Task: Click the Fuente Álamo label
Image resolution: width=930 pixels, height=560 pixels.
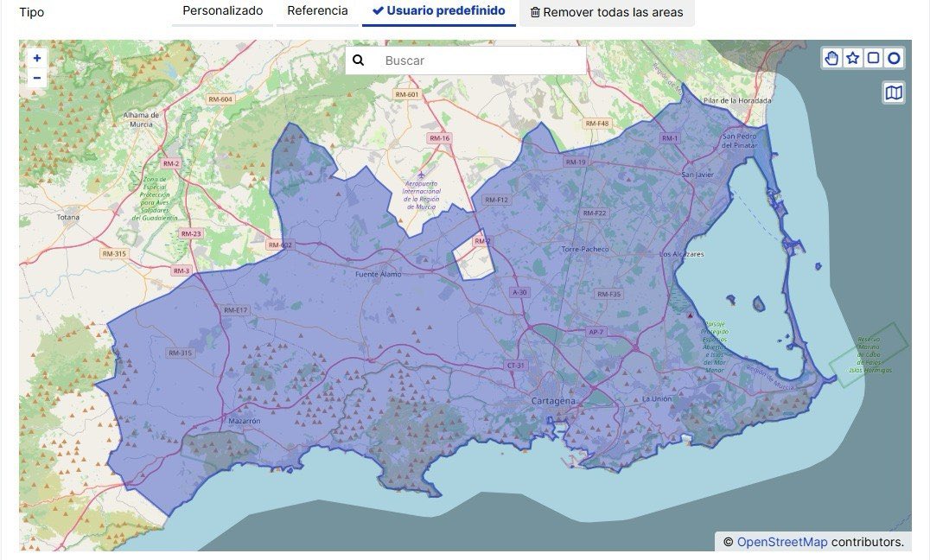Action: click(x=379, y=274)
